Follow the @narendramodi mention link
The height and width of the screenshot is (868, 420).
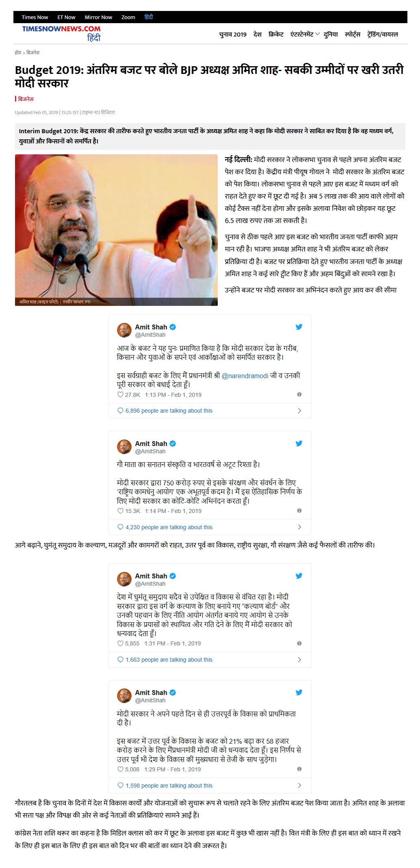(x=245, y=376)
